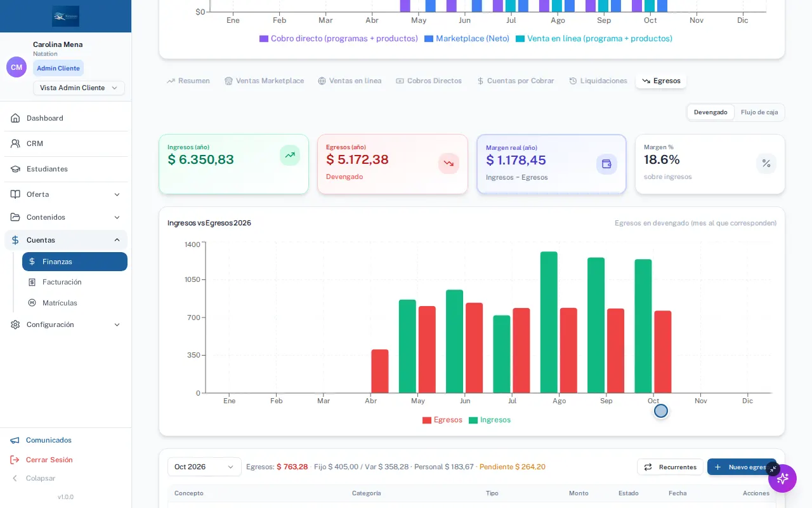Click the Facturación receipt icon
Viewport: 812px width, 508px height.
32,282
